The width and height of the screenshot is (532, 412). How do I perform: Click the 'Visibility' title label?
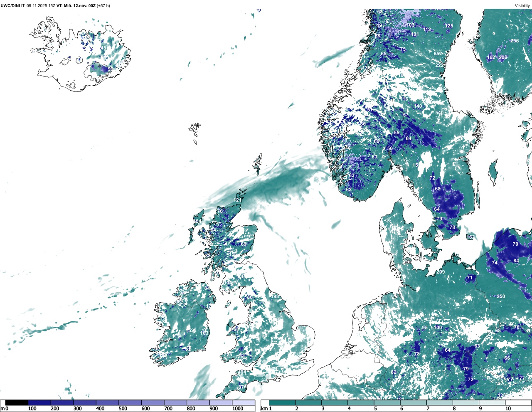pos(522,6)
